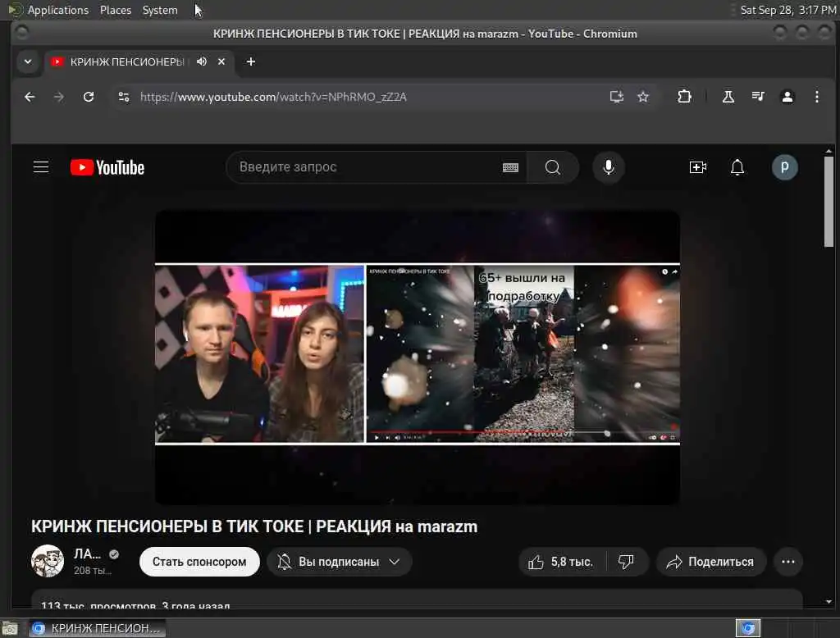Expand the tab search dropdown arrow
Screen dimensions: 840x638
[28, 62]
